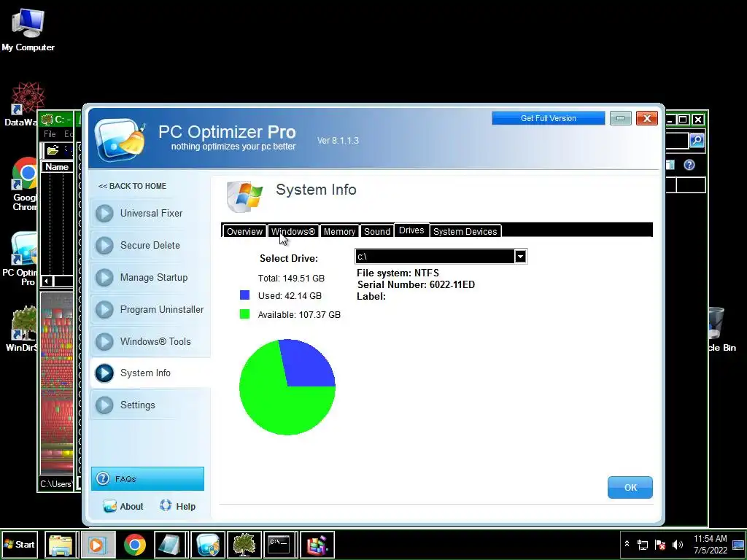Switch to the Windows® tab

click(293, 231)
